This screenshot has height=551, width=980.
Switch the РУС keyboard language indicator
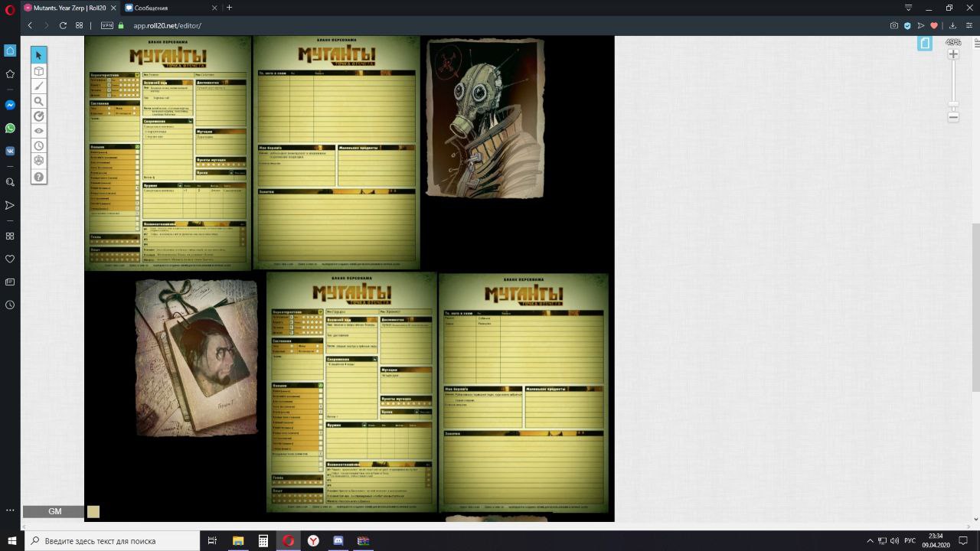point(910,541)
